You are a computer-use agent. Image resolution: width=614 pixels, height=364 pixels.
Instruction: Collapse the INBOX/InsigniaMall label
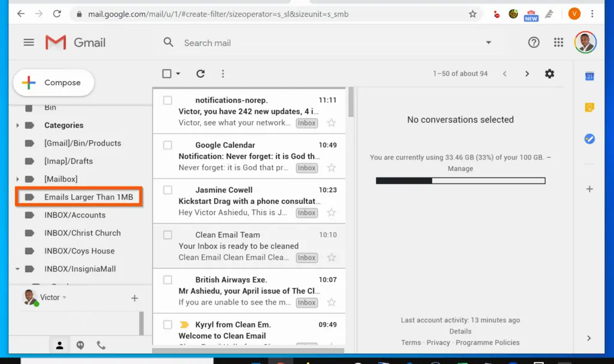coord(17,269)
